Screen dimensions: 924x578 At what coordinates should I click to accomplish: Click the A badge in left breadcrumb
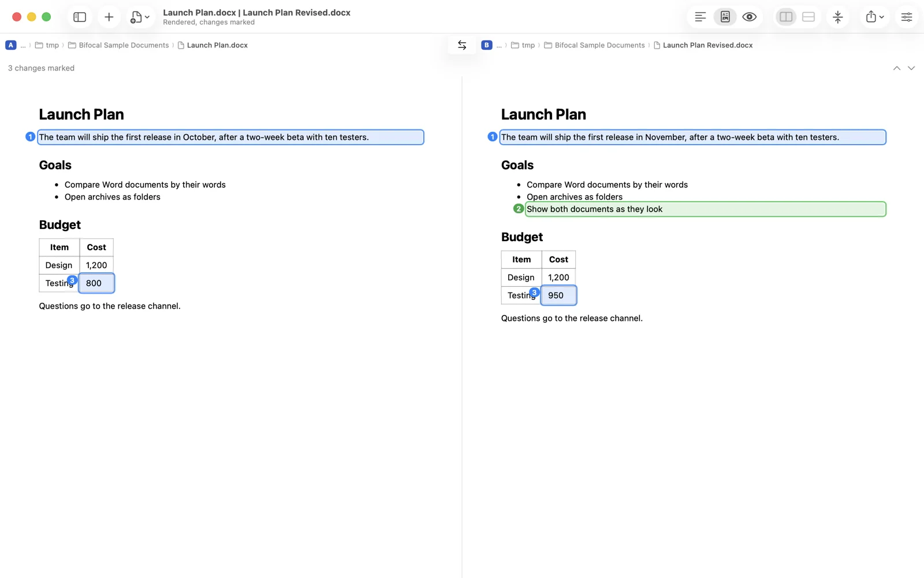[x=10, y=45]
